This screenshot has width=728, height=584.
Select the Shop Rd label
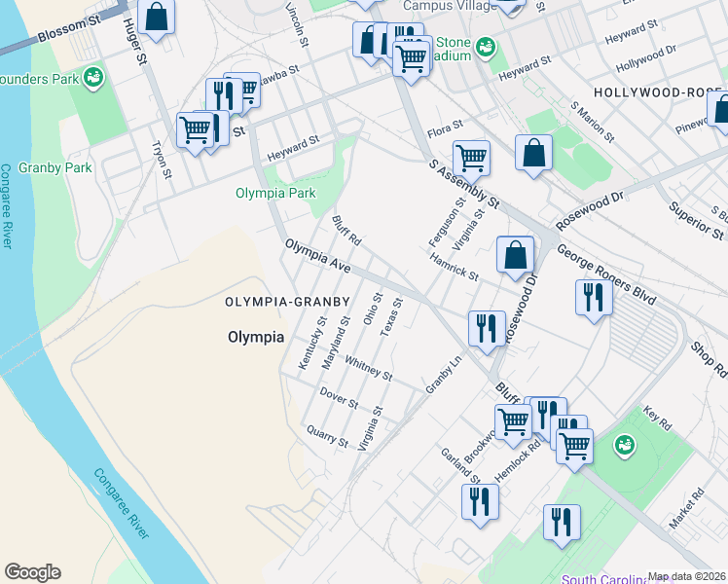click(709, 359)
